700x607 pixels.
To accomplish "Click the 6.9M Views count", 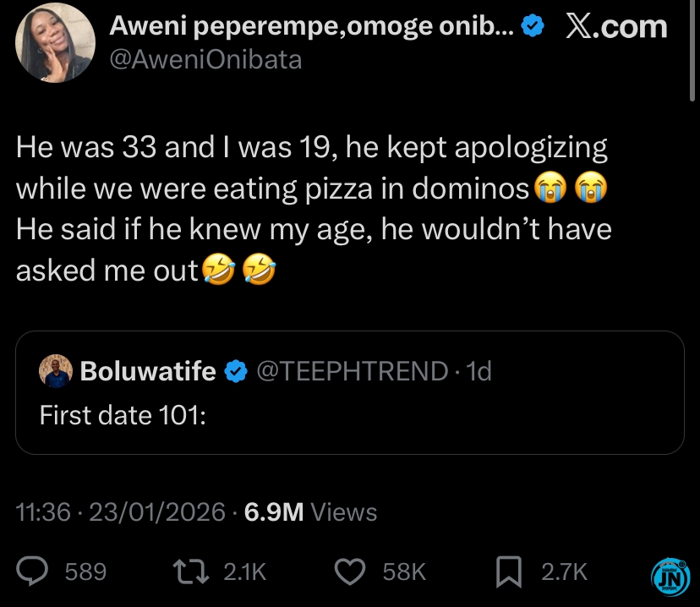I will pos(309,511).
